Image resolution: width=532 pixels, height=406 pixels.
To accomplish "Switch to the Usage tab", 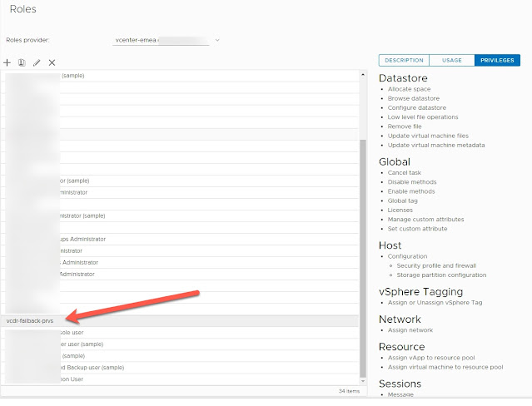I will (x=451, y=61).
